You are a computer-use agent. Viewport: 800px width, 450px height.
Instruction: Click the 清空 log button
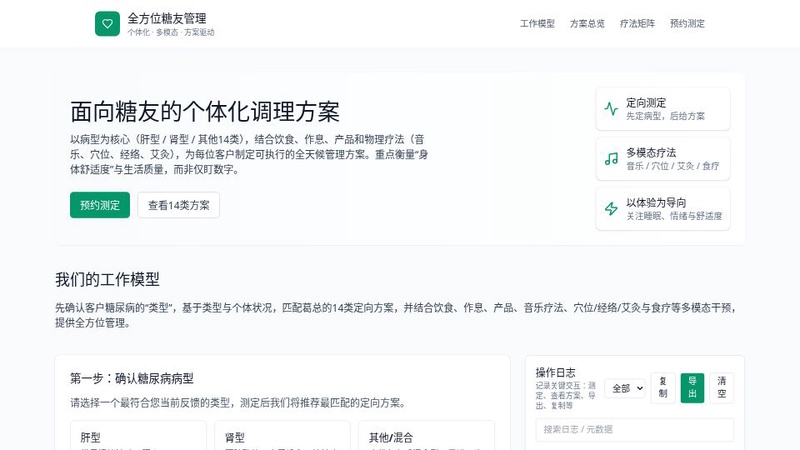pos(721,388)
